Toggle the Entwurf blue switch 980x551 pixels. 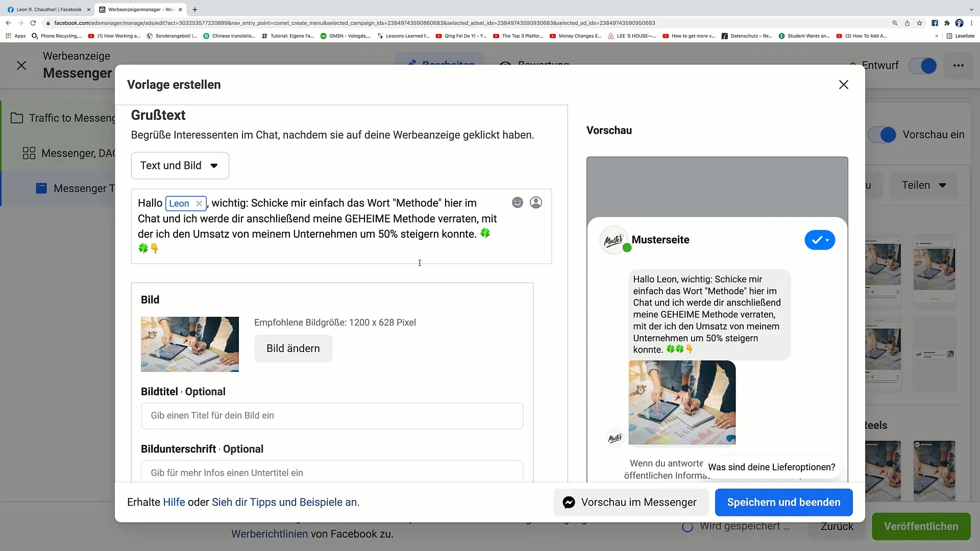coord(925,65)
